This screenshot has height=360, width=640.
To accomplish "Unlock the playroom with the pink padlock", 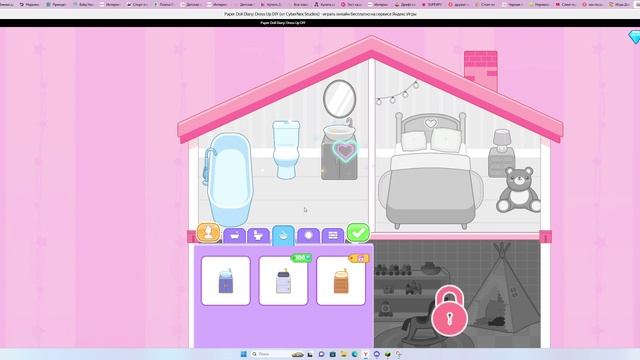I will click(449, 311).
